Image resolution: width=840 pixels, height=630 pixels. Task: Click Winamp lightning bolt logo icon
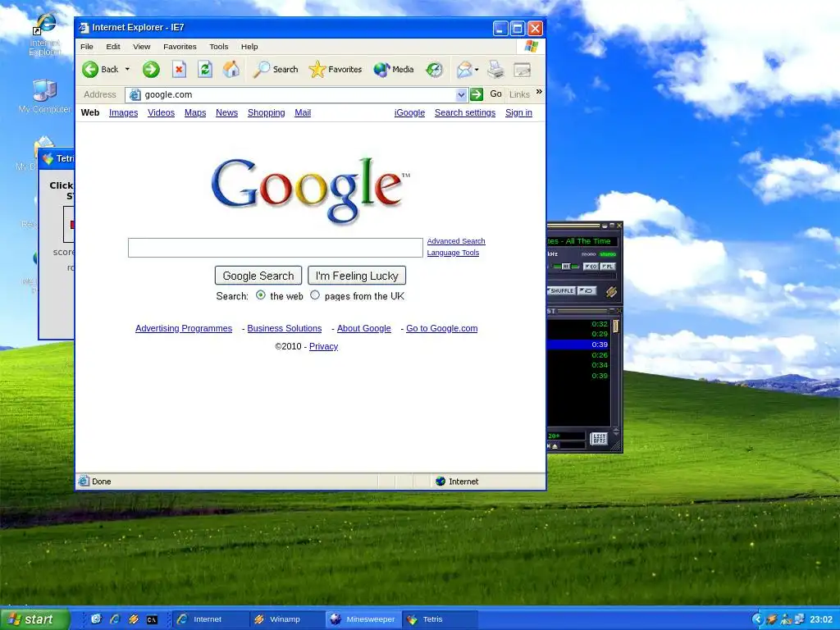click(611, 291)
